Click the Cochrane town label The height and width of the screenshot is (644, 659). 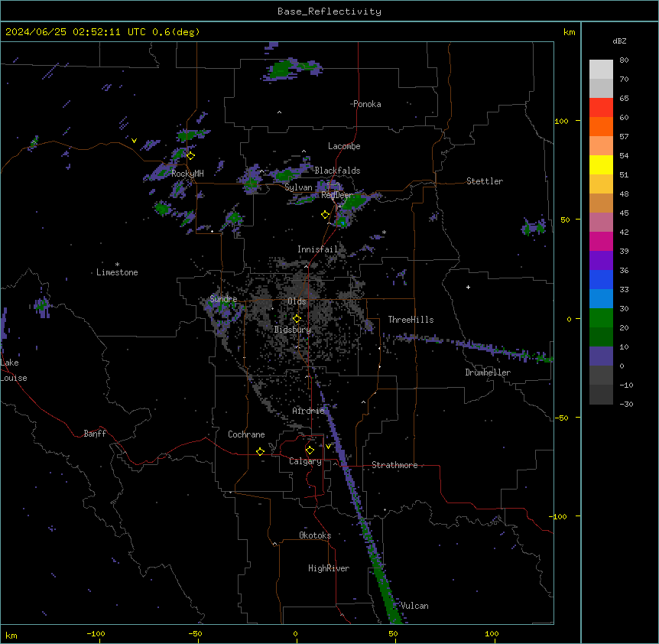coord(246,434)
